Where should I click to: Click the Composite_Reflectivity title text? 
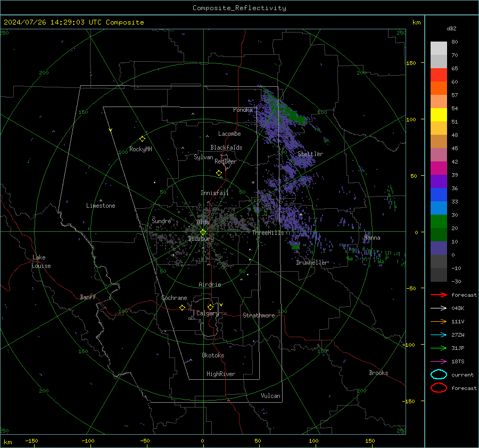[239, 8]
